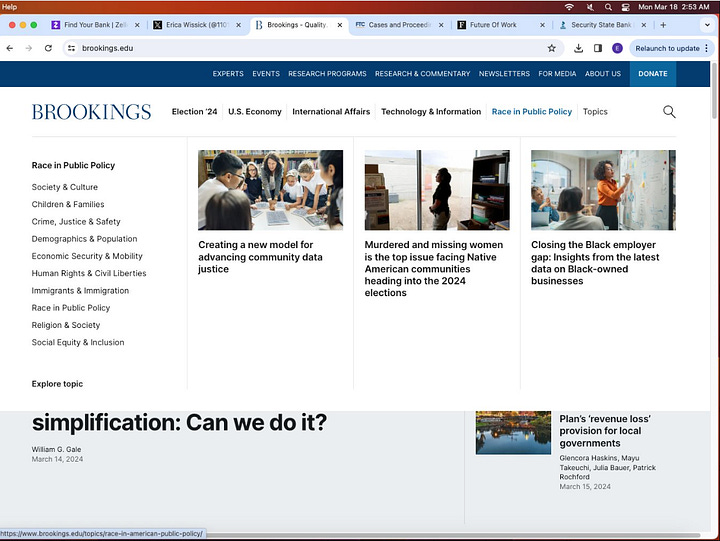Open EVENTS in top navigation
Viewport: 720px width, 541px height.
[x=266, y=74]
